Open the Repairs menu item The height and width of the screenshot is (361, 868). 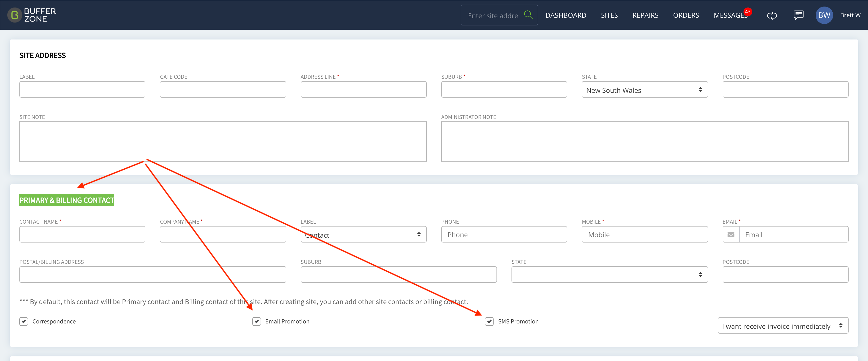[645, 16]
